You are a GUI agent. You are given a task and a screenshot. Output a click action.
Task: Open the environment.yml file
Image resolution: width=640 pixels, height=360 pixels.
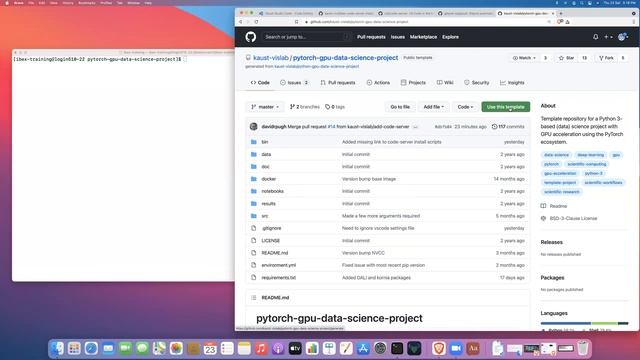279,265
